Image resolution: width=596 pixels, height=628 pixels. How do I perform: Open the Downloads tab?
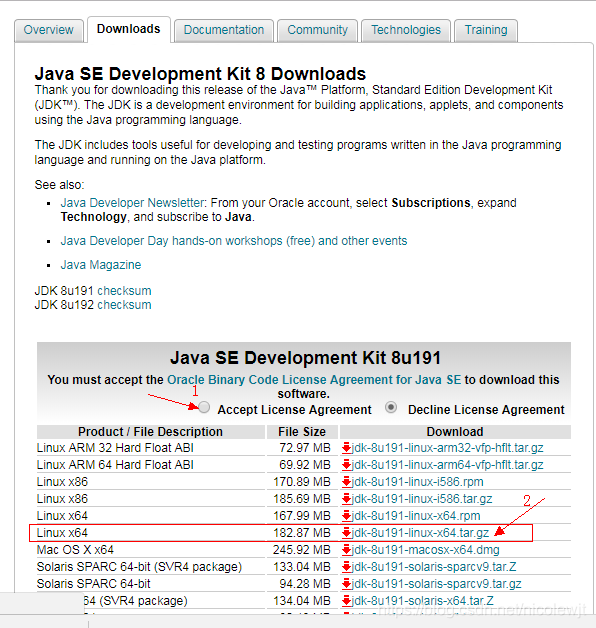pos(129,29)
